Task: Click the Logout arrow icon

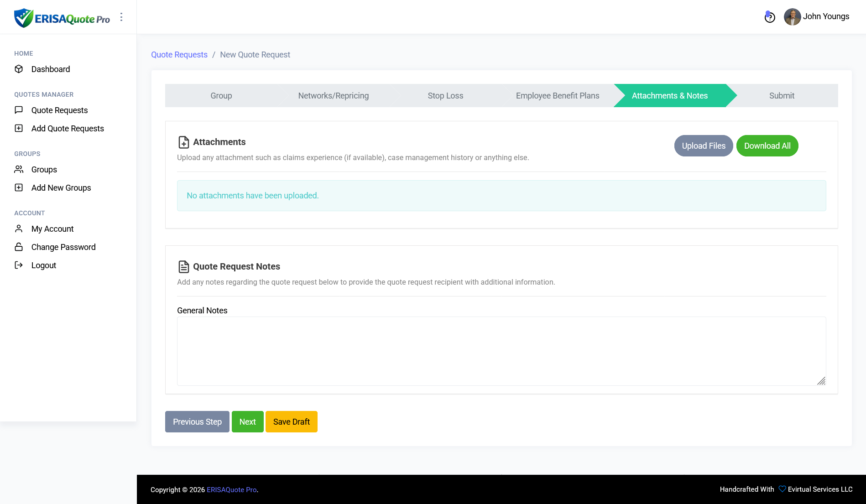Action: (x=19, y=265)
